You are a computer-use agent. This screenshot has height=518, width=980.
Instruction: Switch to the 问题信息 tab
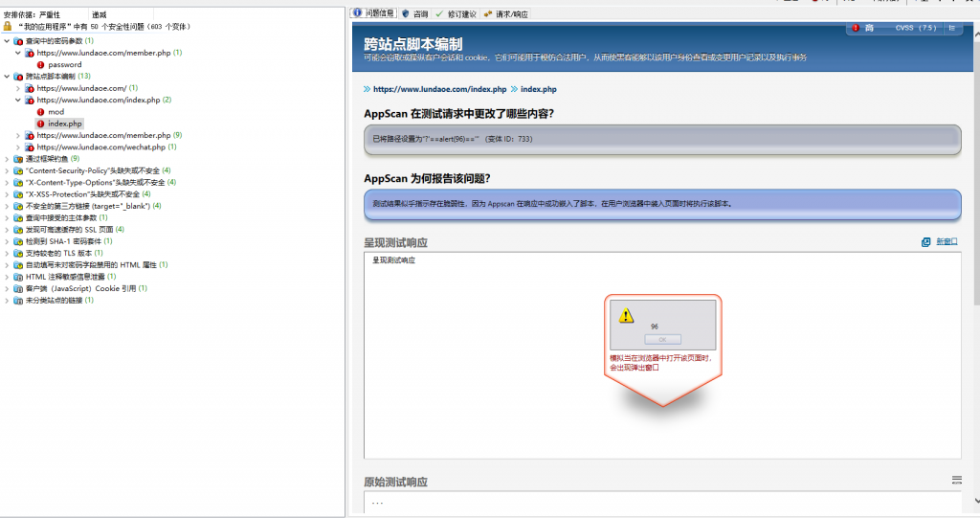tap(373, 13)
